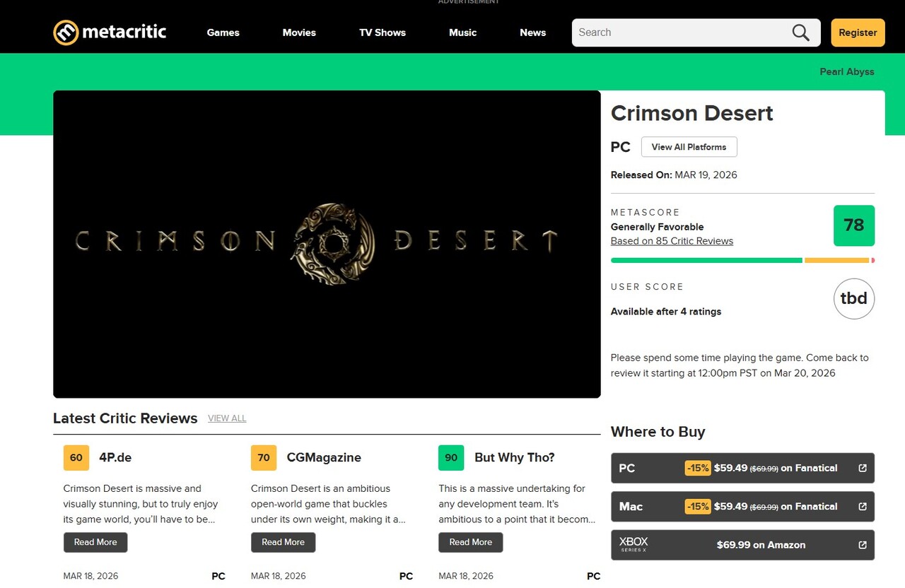Screen dimensions: 905x588
Task: Click the But Why Tho? review excerpt text
Action: click(x=517, y=504)
